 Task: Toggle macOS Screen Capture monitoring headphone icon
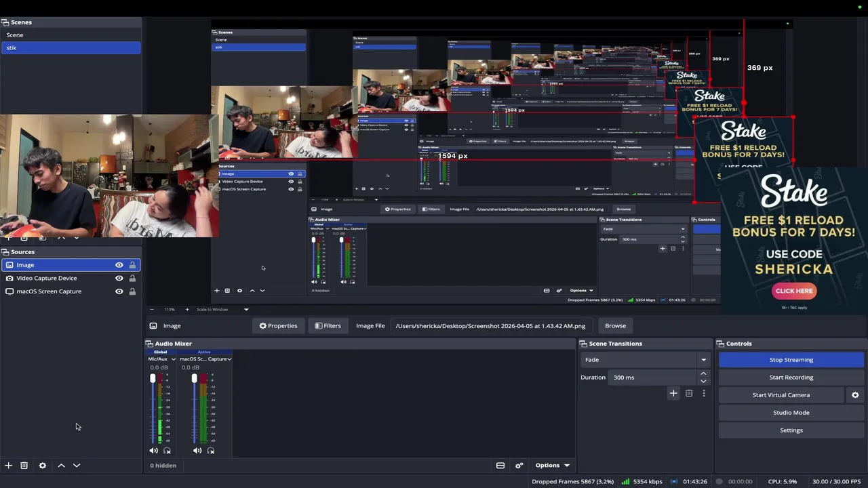coord(211,451)
